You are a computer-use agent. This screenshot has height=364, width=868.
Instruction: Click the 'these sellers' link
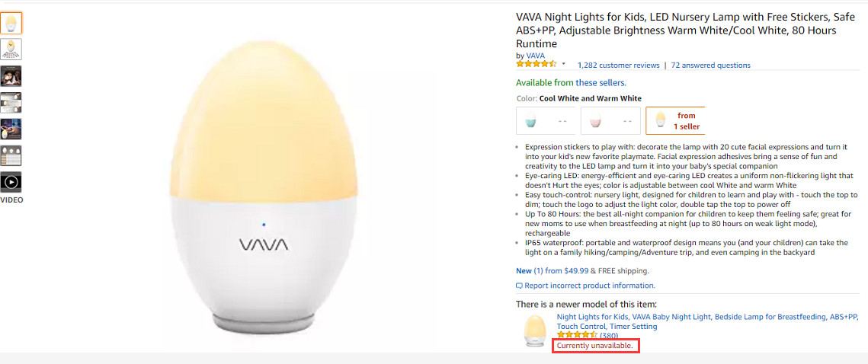601,83
